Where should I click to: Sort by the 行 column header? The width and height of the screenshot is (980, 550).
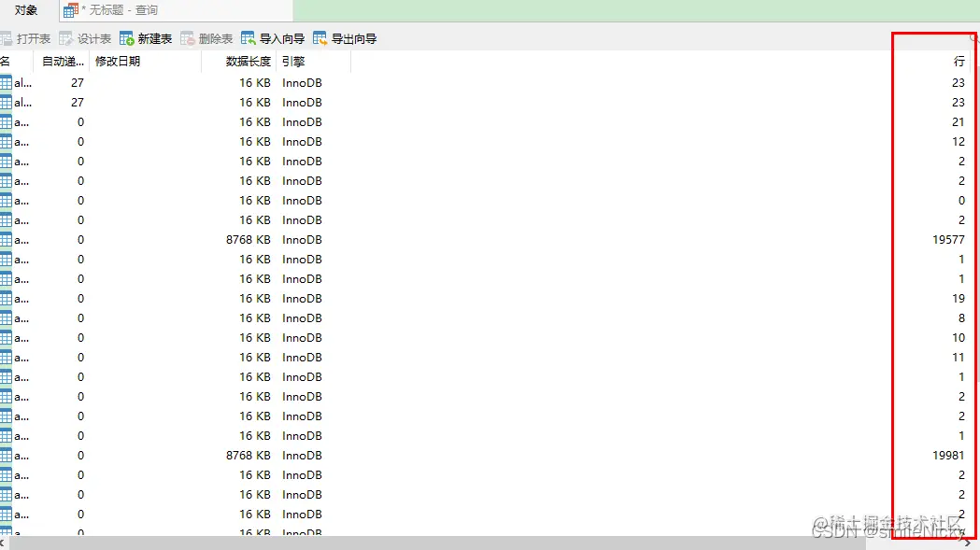[959, 62]
